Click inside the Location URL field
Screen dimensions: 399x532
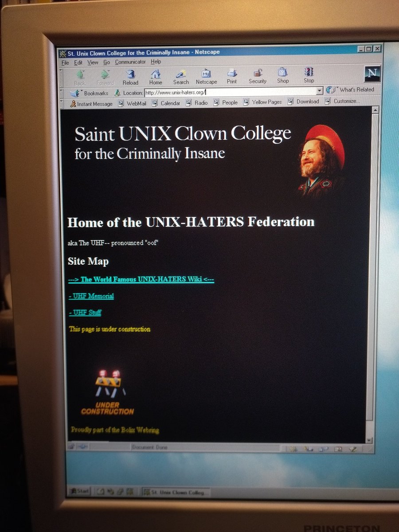pos(230,92)
